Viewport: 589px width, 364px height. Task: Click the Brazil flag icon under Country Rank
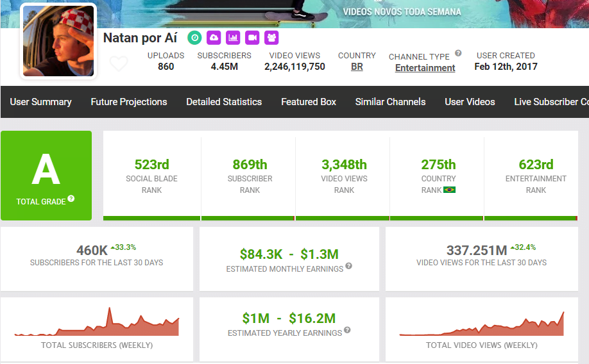(x=449, y=190)
